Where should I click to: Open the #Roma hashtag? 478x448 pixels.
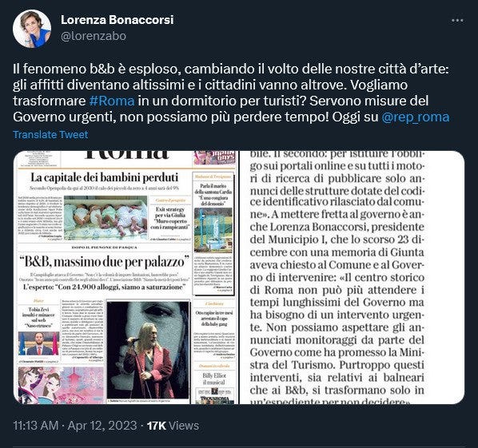(112, 101)
